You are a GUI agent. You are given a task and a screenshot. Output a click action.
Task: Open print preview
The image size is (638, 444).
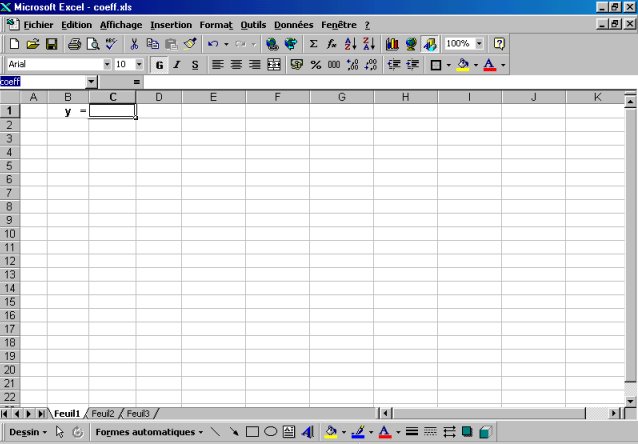[x=93, y=44]
